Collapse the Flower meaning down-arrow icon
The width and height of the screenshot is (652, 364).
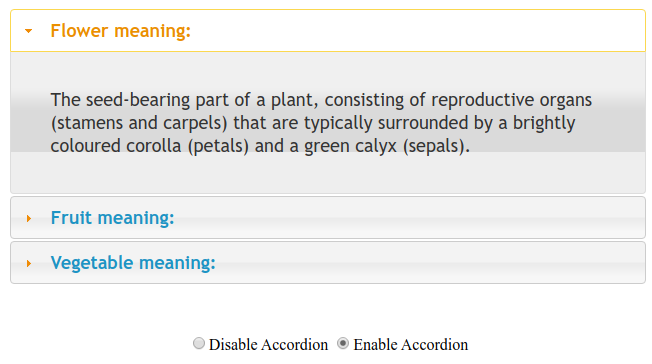point(28,31)
